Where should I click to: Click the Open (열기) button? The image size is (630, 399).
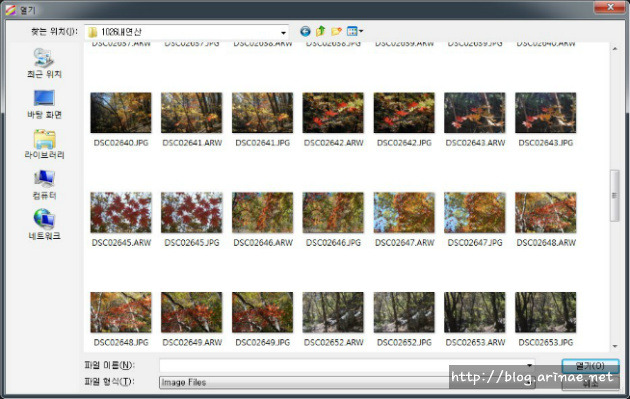(590, 366)
